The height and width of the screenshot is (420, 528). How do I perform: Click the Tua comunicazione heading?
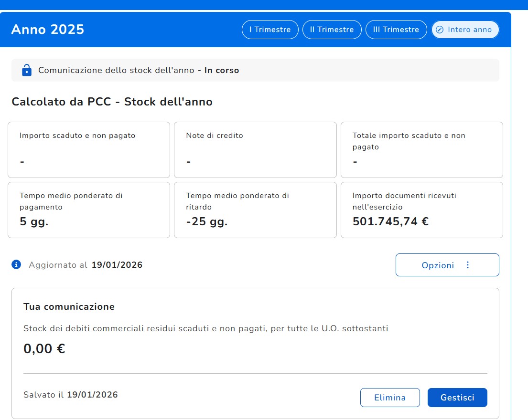pos(69,306)
